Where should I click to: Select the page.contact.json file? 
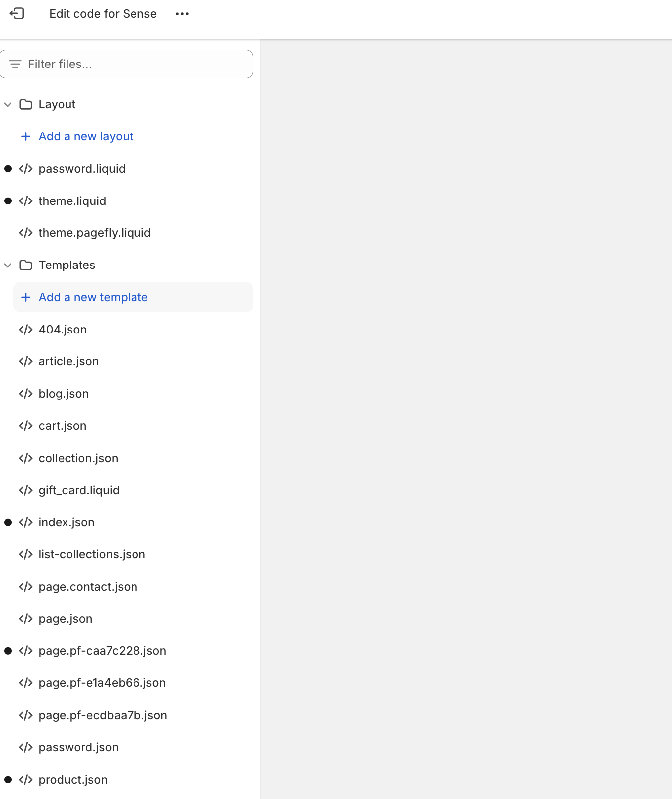point(88,587)
